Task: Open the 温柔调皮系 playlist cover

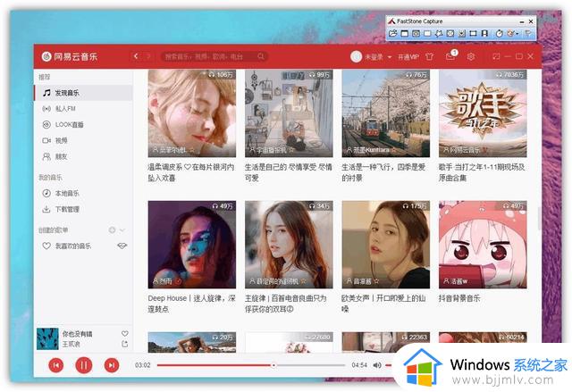Action: [x=192, y=113]
